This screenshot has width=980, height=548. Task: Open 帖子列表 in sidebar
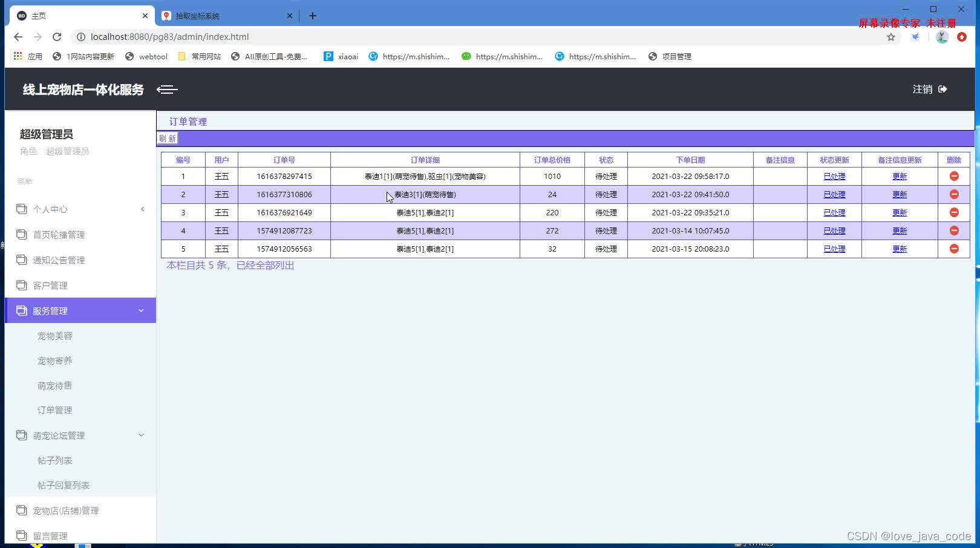coord(54,460)
